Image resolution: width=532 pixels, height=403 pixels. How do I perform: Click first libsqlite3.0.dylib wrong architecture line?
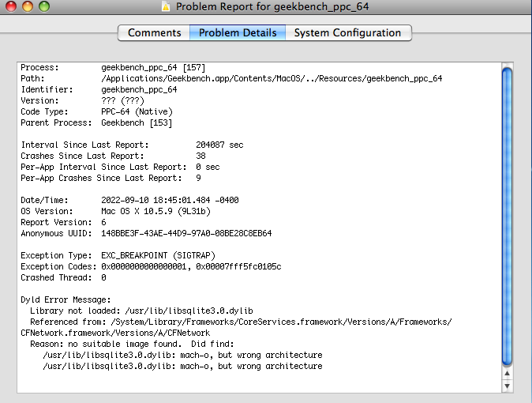click(182, 355)
